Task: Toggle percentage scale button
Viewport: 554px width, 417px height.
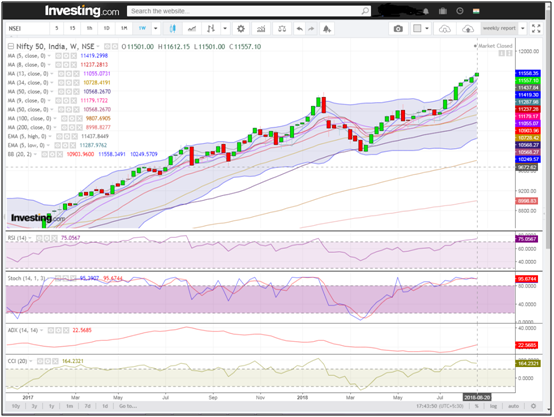Action: [x=477, y=406]
